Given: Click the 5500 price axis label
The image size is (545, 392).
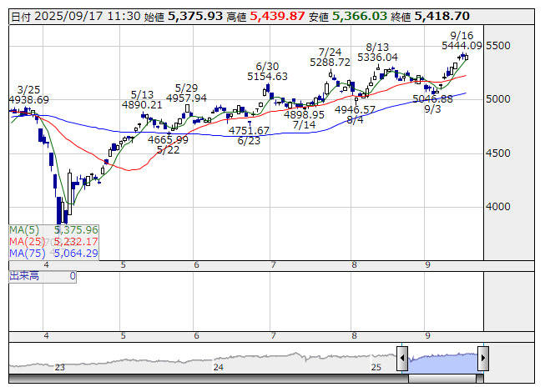Looking at the screenshot, I should click(498, 46).
